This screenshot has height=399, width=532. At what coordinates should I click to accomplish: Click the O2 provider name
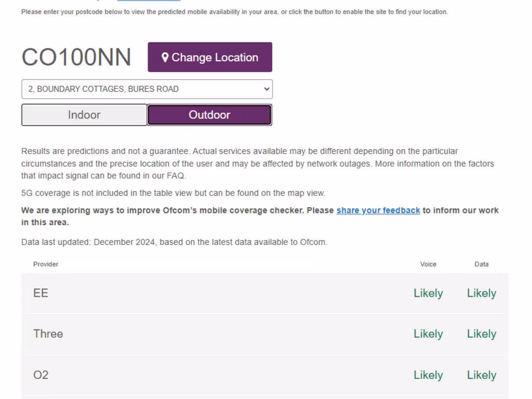click(41, 375)
